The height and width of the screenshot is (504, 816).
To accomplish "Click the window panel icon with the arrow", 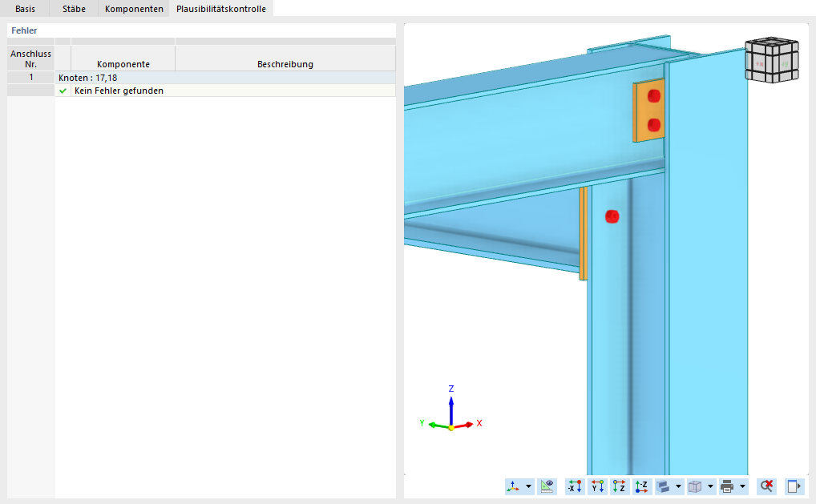I will 794,486.
